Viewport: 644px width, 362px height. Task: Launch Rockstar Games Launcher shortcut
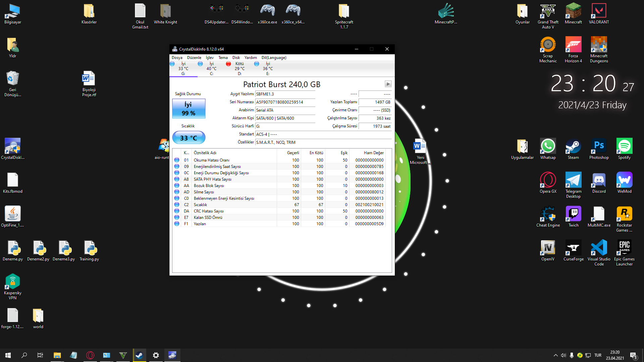coord(624,219)
